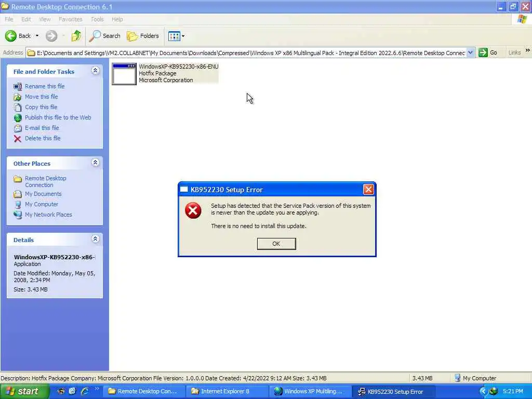
Task: Click the red X Delete icon
Action: 18,138
